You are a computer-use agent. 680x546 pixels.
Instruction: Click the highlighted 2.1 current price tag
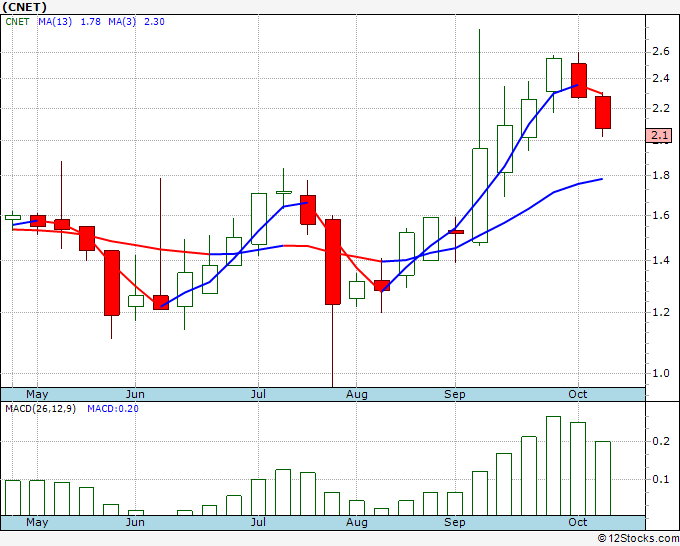pos(659,135)
